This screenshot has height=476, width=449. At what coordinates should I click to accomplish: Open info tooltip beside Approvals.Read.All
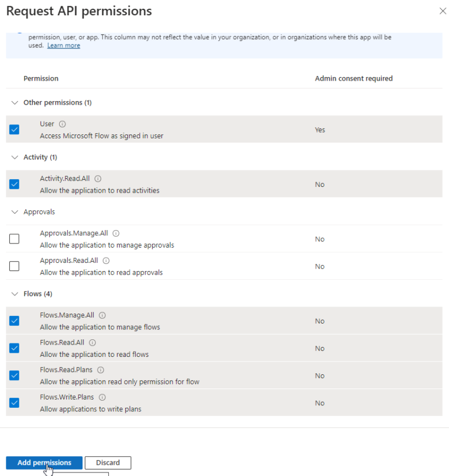coord(105,260)
